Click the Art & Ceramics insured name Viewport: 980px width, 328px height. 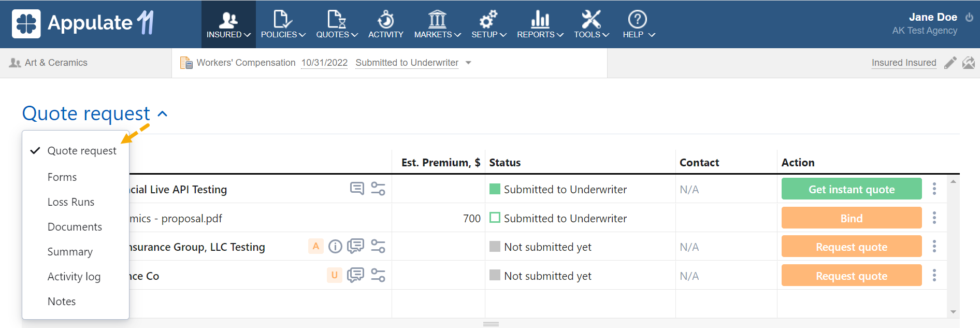56,63
